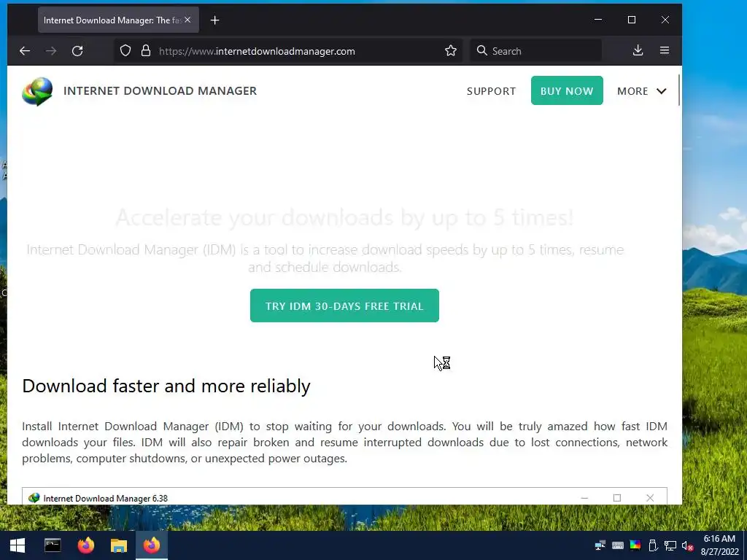
Task: Go back using the browser back arrow
Action: click(25, 51)
